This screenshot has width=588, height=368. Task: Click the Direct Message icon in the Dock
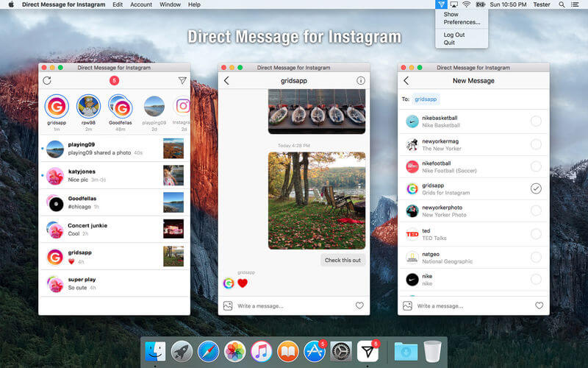tap(367, 352)
